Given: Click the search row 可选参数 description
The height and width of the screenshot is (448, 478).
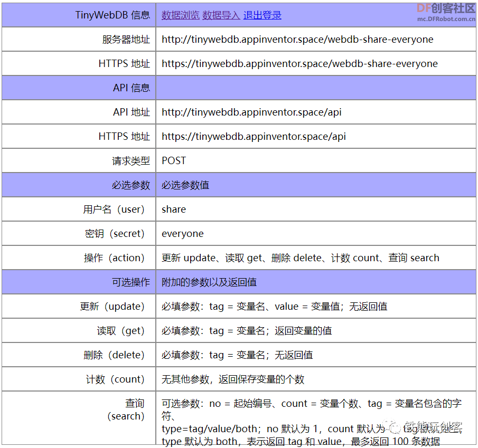Looking at the screenshot, I should click(312, 422).
